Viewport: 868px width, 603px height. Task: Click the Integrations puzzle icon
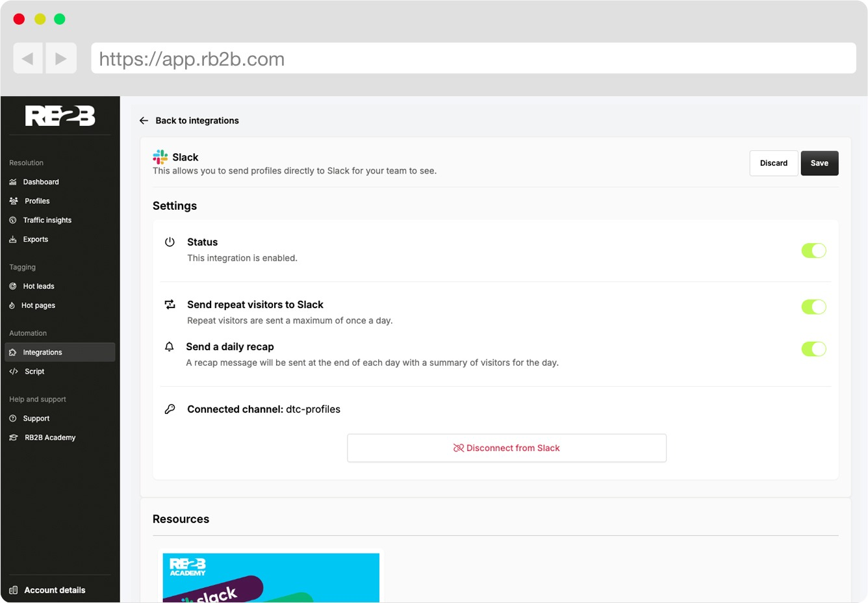13,352
